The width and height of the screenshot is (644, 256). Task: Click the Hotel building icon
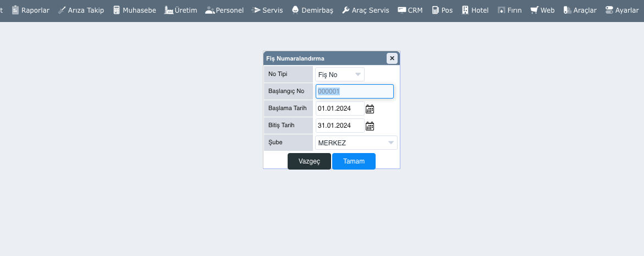click(x=465, y=10)
